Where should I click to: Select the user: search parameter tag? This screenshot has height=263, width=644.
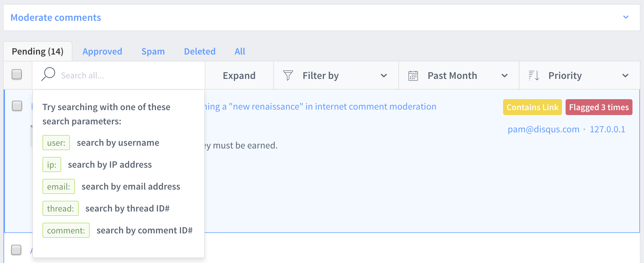pos(56,143)
